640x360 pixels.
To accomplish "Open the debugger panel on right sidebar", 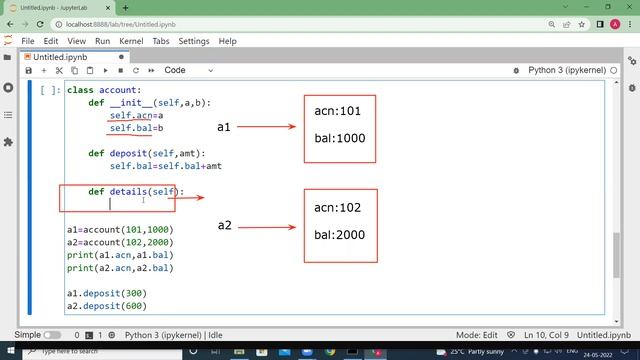I will (x=632, y=88).
